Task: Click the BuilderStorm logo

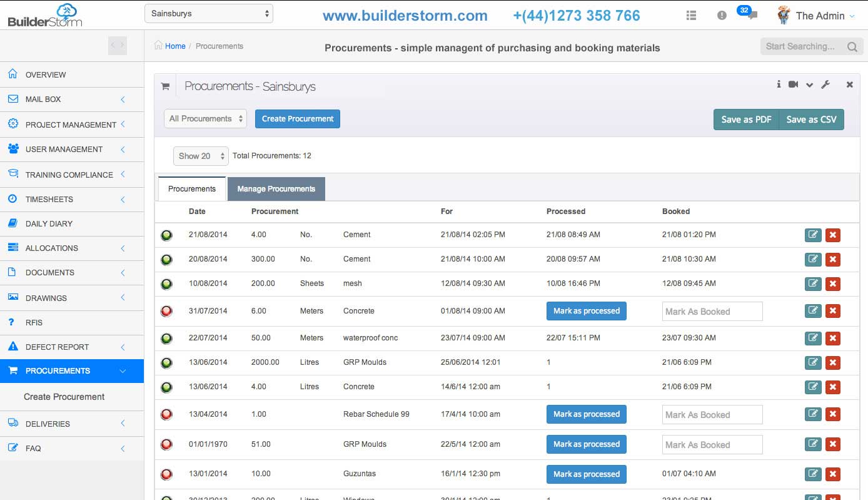Action: tap(45, 15)
